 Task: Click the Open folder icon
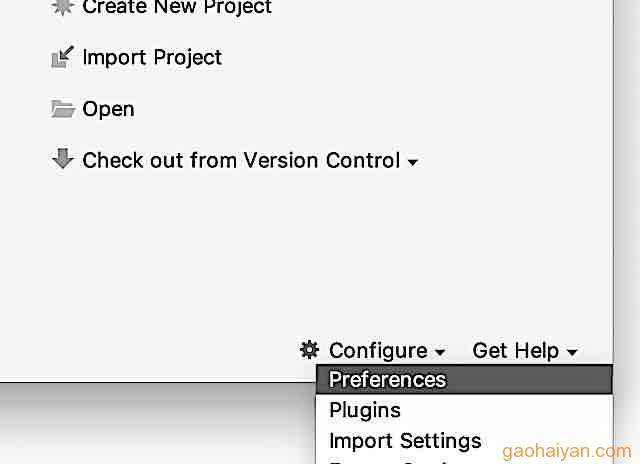(x=63, y=109)
